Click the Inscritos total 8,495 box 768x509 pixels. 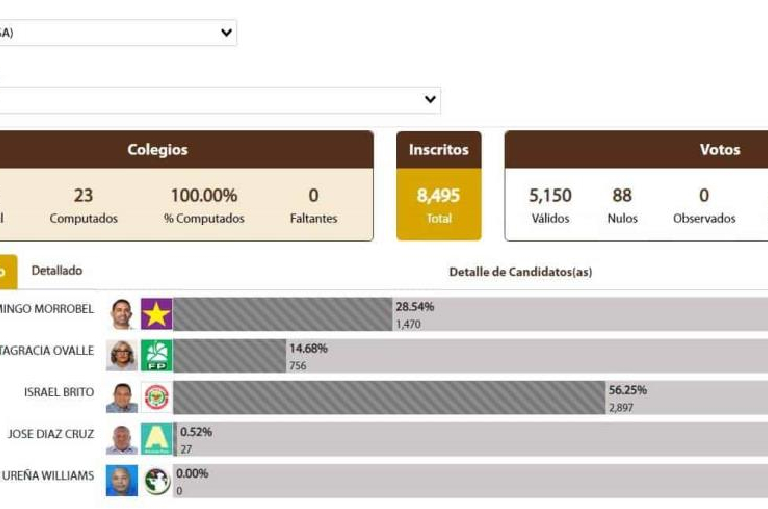(439, 204)
